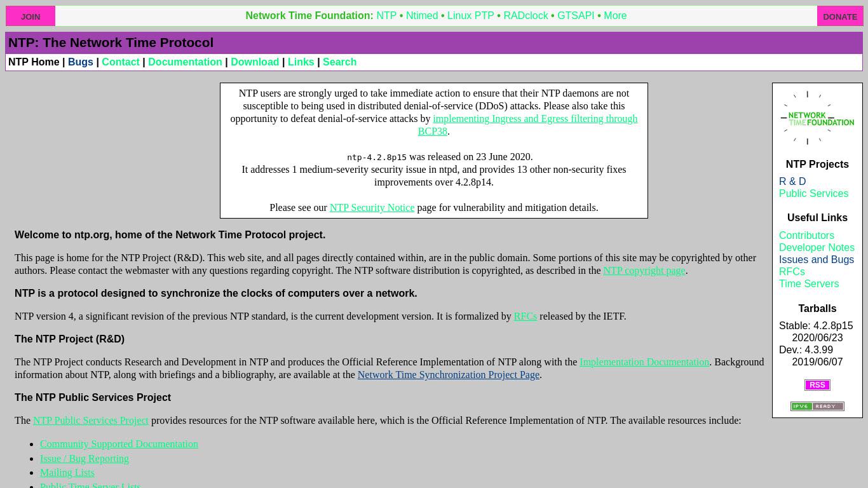868x488 pixels.
Task: Open NTP Public Services Project link
Action: coord(91,421)
